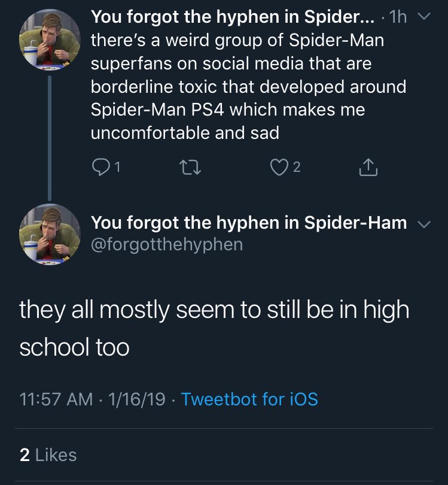The width and height of the screenshot is (448, 485).
Task: Open the second tweet's profile avatar
Action: (x=50, y=234)
